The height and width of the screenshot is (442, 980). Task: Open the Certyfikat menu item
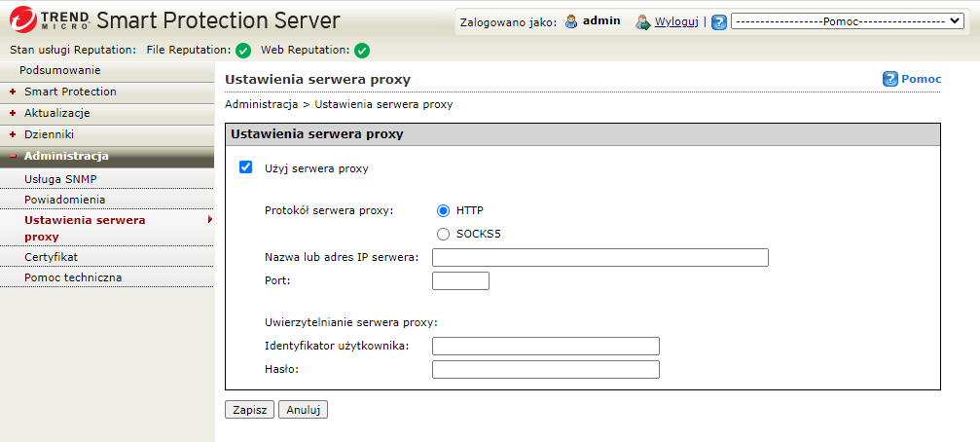click(51, 257)
